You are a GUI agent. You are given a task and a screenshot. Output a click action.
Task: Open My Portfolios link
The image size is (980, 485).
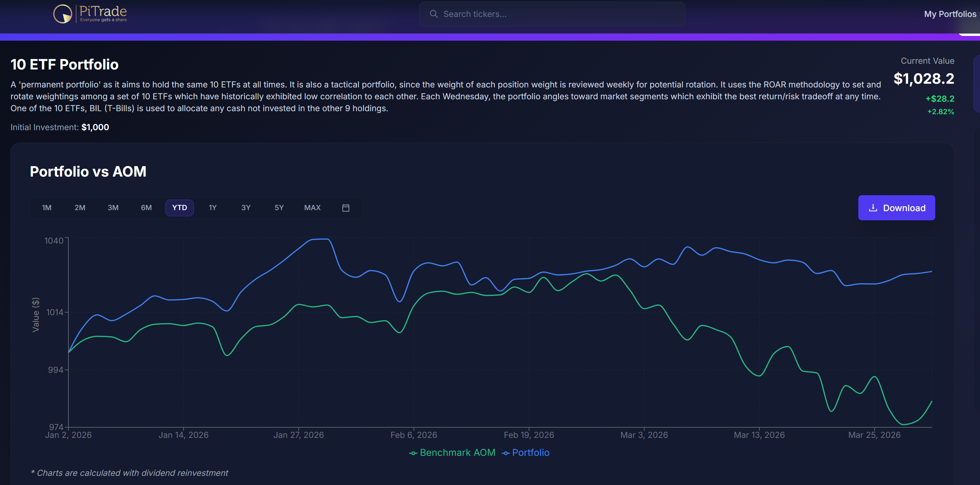click(x=949, y=14)
